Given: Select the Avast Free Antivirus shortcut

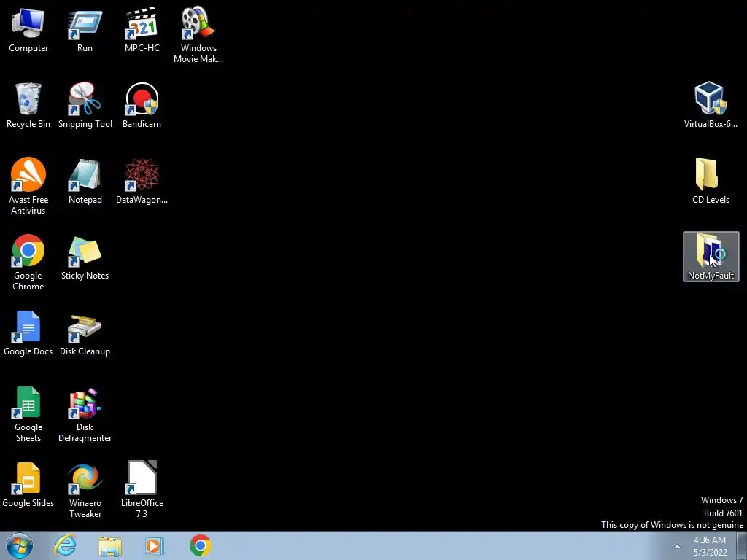Looking at the screenshot, I should pos(28,186).
